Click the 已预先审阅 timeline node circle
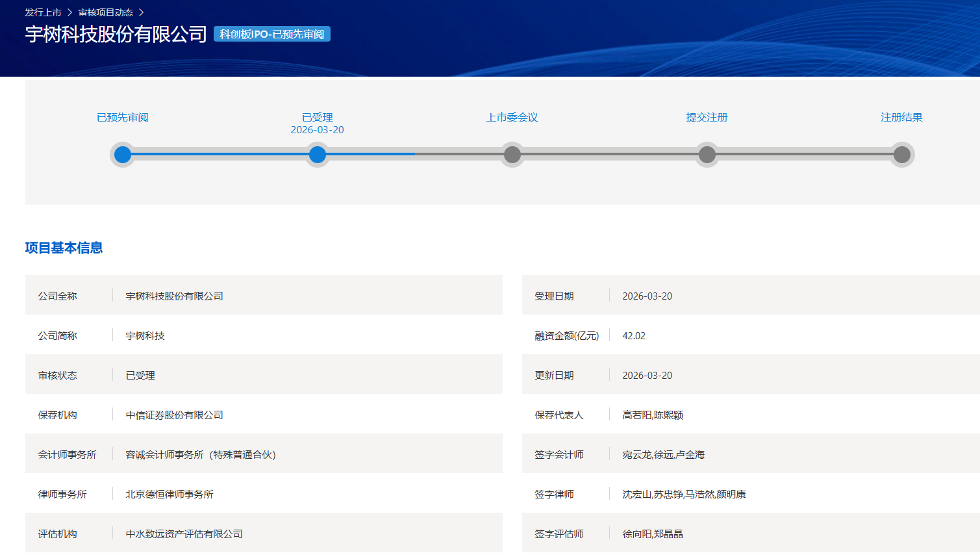This screenshot has width=980, height=555. 123,155
